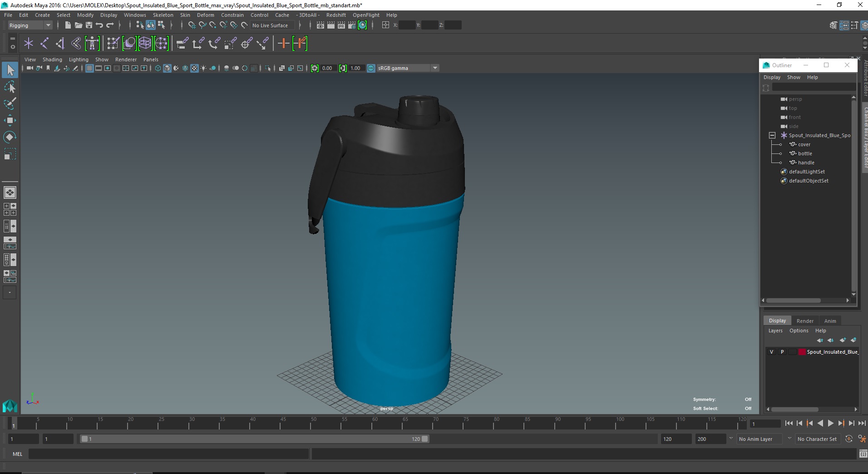Create a new scene icon
Viewport: 868px width, 474px height.
tap(68, 25)
